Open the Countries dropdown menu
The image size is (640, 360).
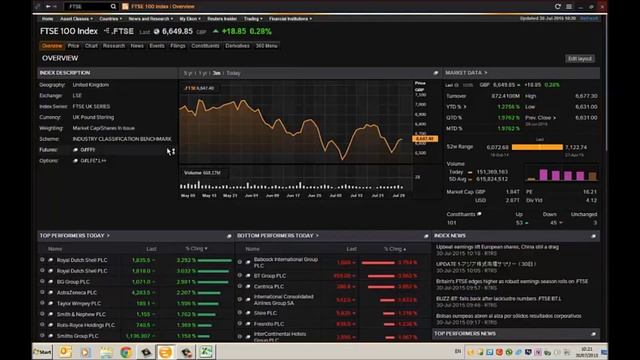click(110, 19)
